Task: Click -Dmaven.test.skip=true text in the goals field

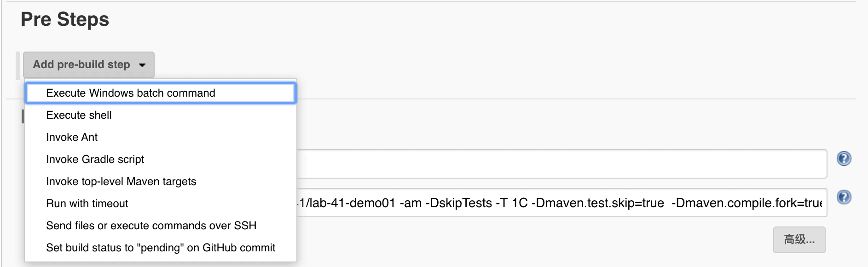Action: pyautogui.click(x=598, y=203)
